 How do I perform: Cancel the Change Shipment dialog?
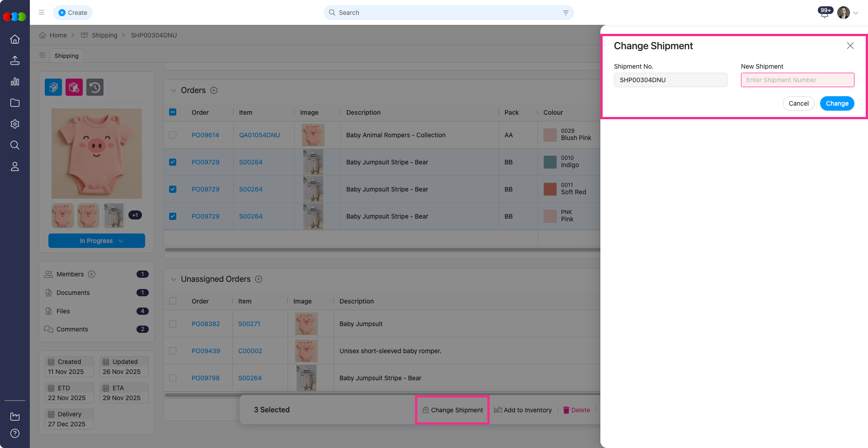798,103
